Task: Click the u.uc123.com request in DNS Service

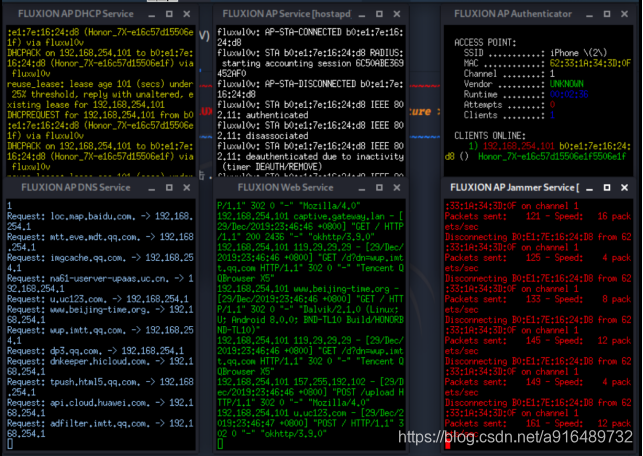Action: coord(98,299)
